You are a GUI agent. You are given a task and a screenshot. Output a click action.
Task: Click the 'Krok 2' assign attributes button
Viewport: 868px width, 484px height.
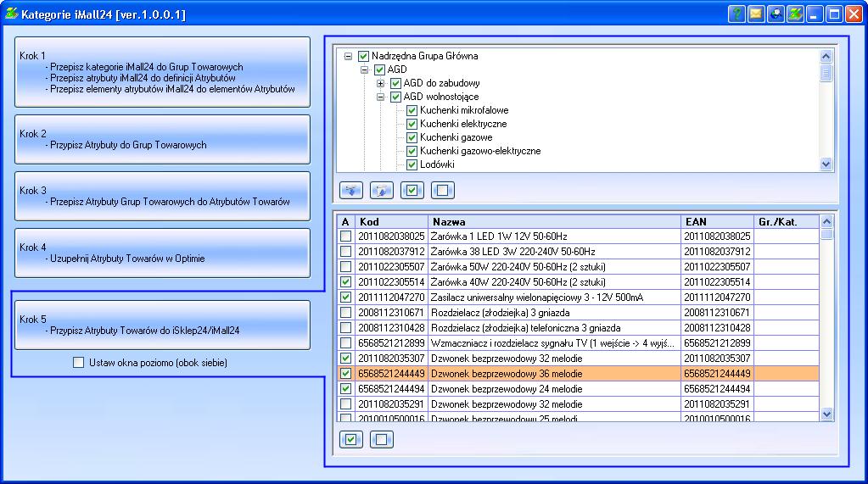(x=162, y=139)
